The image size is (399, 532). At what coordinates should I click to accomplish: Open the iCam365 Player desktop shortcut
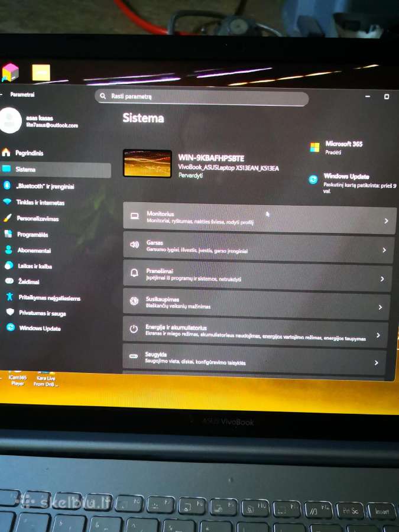click(x=17, y=379)
